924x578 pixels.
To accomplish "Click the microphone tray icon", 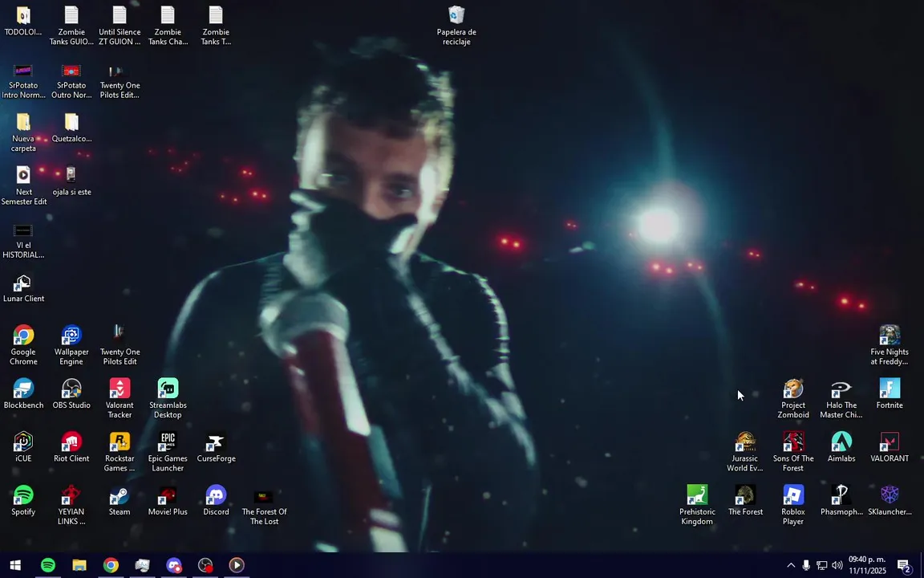I will pos(806,565).
